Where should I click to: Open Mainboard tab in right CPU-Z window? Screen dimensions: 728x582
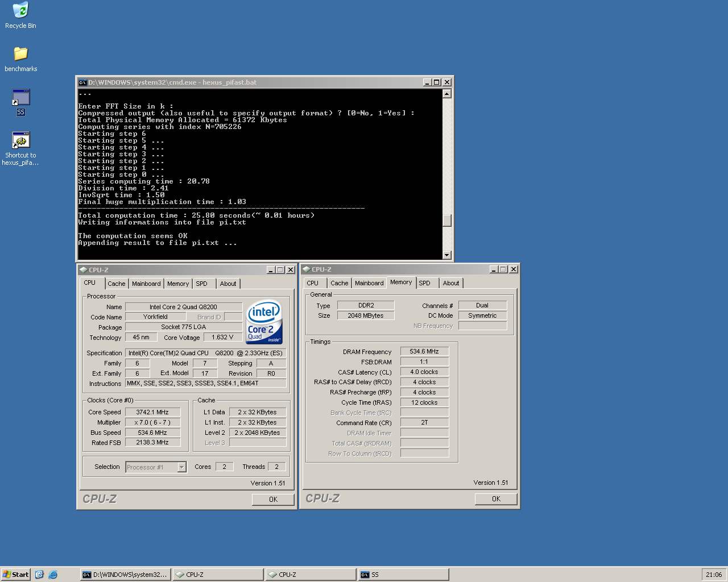(369, 283)
